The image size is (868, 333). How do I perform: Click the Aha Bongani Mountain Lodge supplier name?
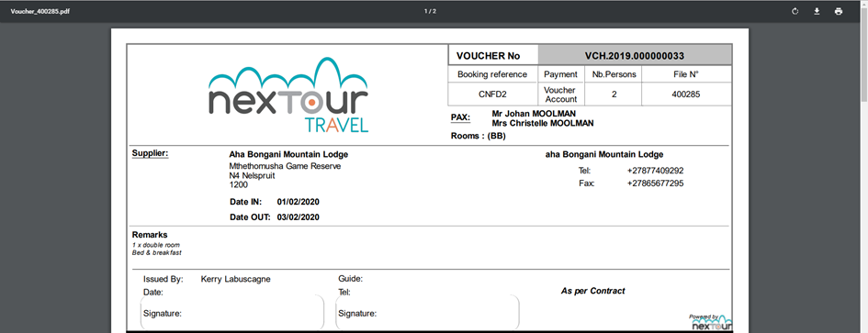pyautogui.click(x=288, y=154)
